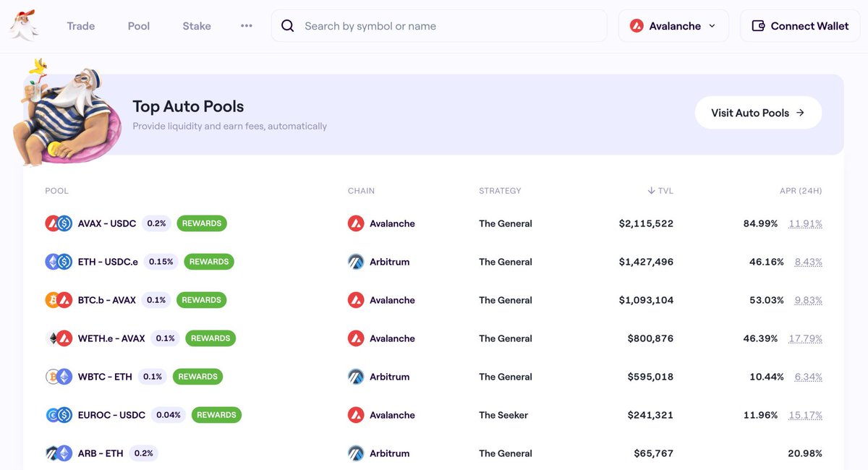Open the ETH - USDC.e pool name

(108, 262)
